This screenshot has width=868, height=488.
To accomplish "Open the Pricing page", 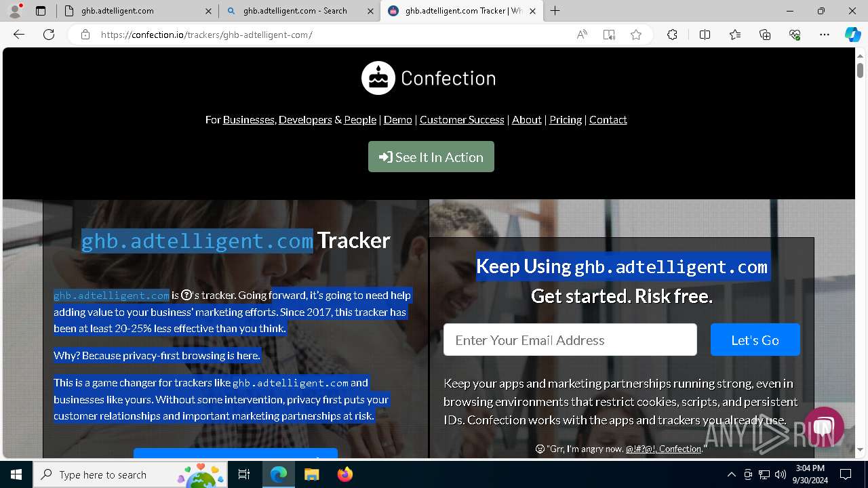I will 566,119.
